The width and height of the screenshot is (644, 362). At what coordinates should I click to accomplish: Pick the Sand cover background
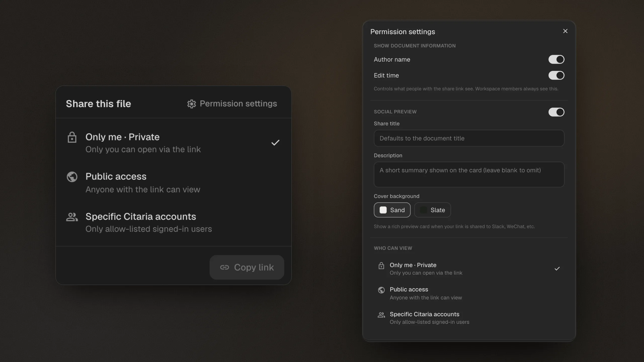tap(392, 210)
